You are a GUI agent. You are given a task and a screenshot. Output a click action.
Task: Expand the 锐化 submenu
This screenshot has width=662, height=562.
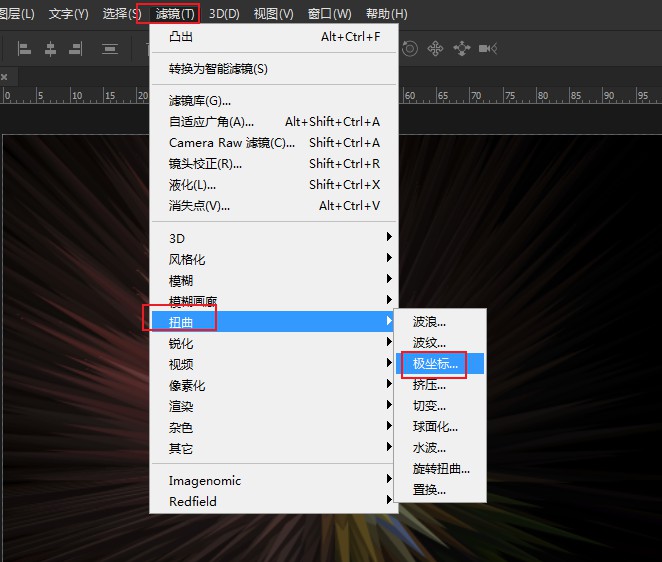274,343
